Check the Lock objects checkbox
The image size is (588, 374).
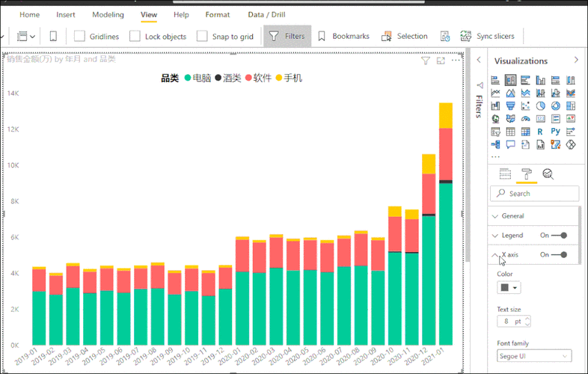coord(135,37)
